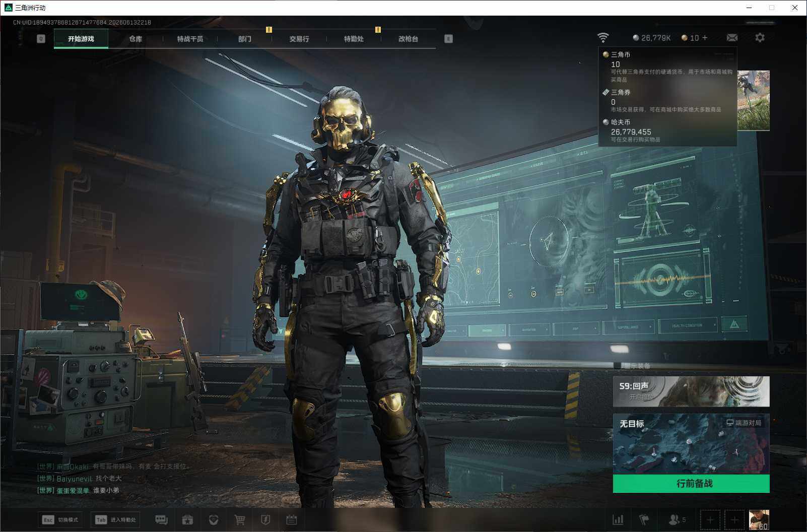Invite teammate to the second empty plus slot
This screenshot has width=807, height=532.
[x=734, y=520]
